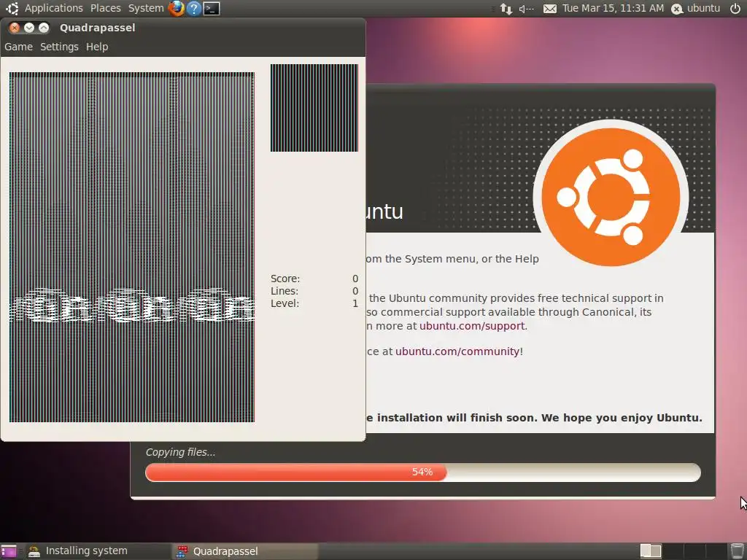Click the Score label in Quadrapassel
This screenshot has height=560, width=747.
[x=285, y=279]
